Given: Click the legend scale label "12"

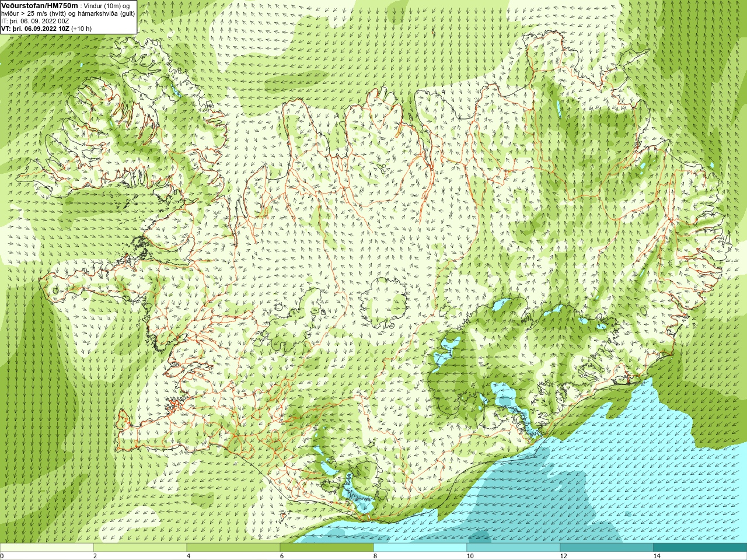Looking at the screenshot, I should click(x=563, y=556).
